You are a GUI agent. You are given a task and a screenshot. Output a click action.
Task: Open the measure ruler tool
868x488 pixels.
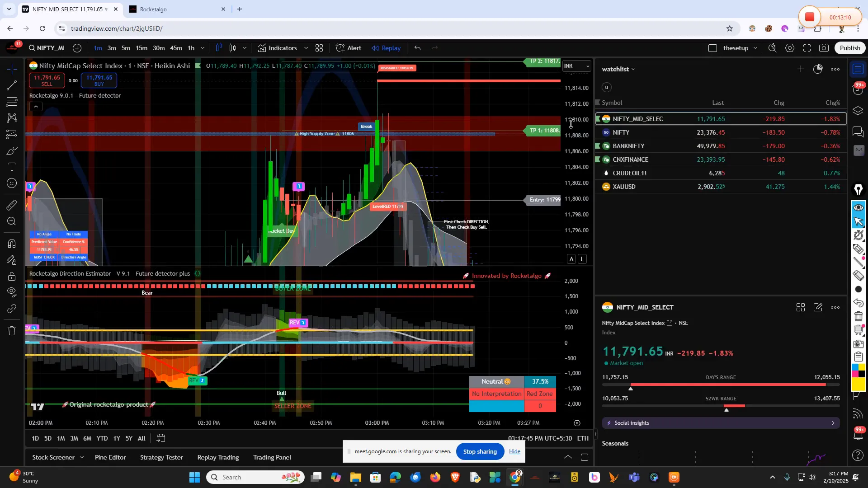coord(12,205)
